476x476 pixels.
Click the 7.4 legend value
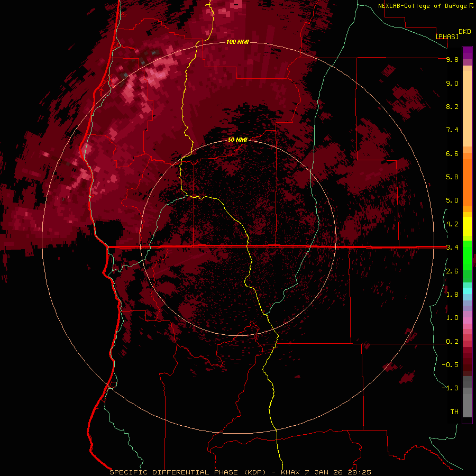coord(452,130)
